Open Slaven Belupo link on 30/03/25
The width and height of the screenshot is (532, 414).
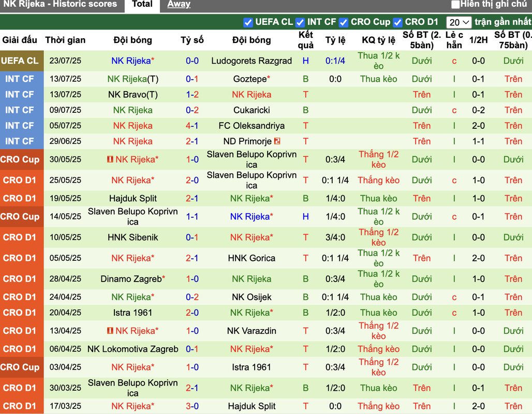coord(132,388)
